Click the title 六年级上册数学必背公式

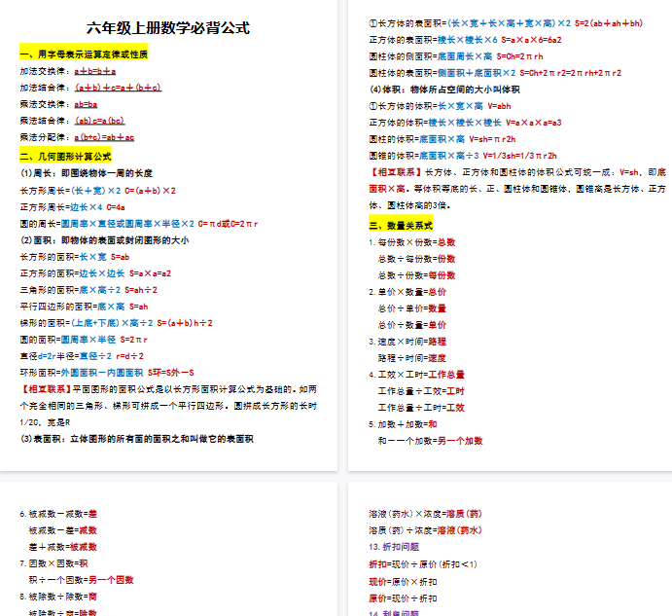[167, 28]
